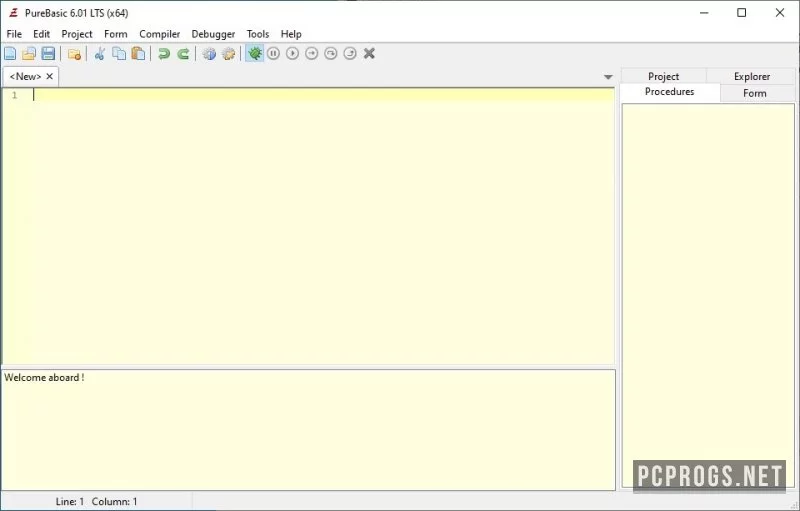Toggle the debugger bug icon
Image resolution: width=800 pixels, height=511 pixels.
point(255,53)
